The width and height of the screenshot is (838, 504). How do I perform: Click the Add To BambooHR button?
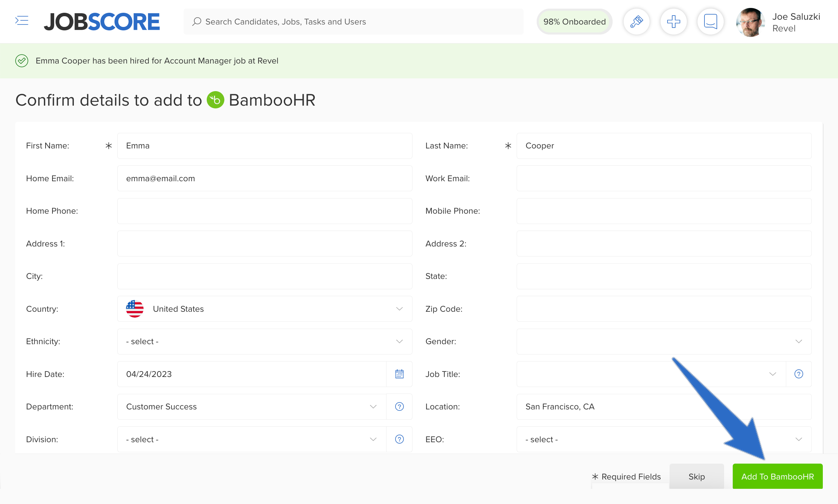[778, 476]
